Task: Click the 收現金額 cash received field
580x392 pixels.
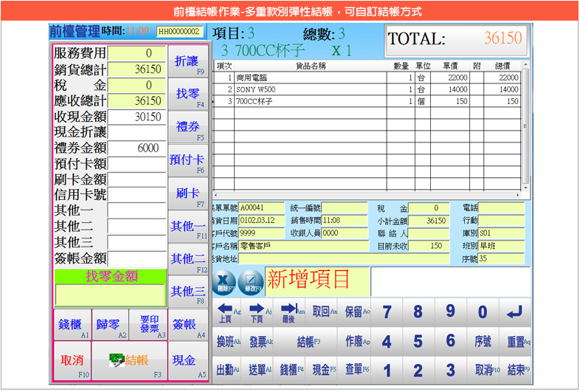Action: coord(137,117)
